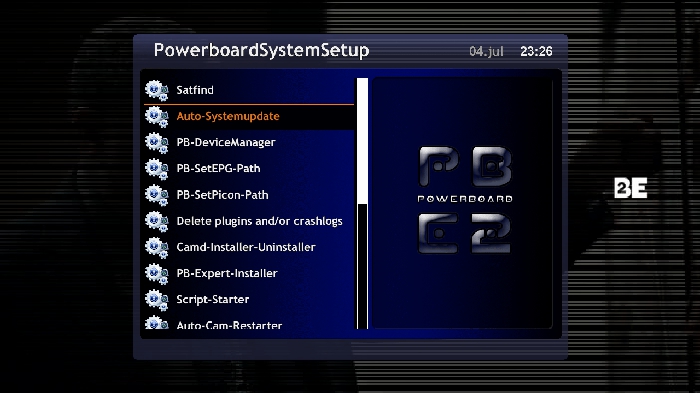This screenshot has height=393, width=700.
Task: Click the gear icon next to PB-SetEPG-Path
Action: click(x=156, y=169)
